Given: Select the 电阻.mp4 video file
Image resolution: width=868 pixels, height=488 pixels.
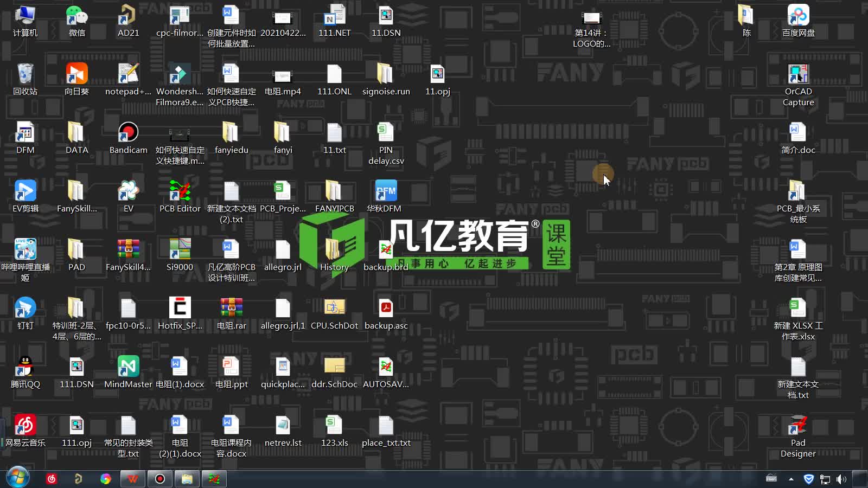Looking at the screenshot, I should pyautogui.click(x=283, y=80).
